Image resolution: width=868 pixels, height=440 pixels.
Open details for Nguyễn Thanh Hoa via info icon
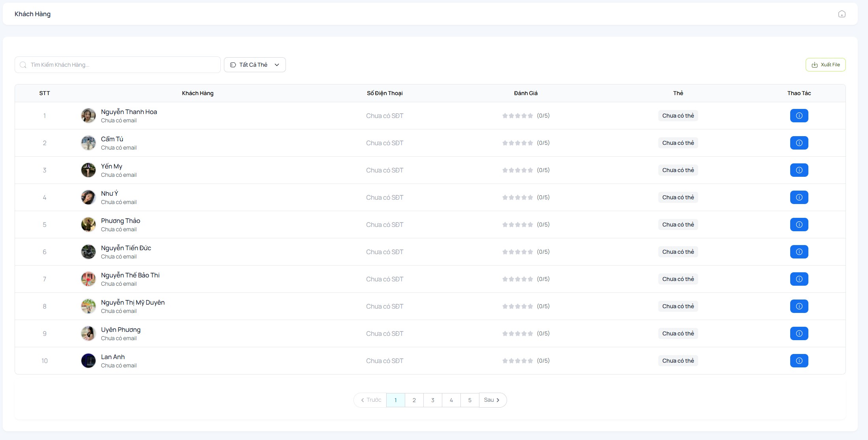click(799, 116)
